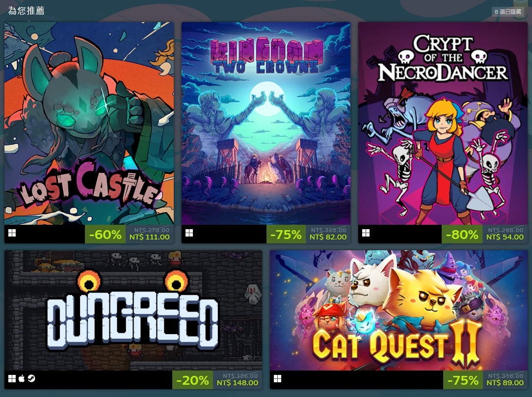This screenshot has height=397, width=532.
Task: Click the NT$ 148.00 Dungreed price
Action: point(238,383)
